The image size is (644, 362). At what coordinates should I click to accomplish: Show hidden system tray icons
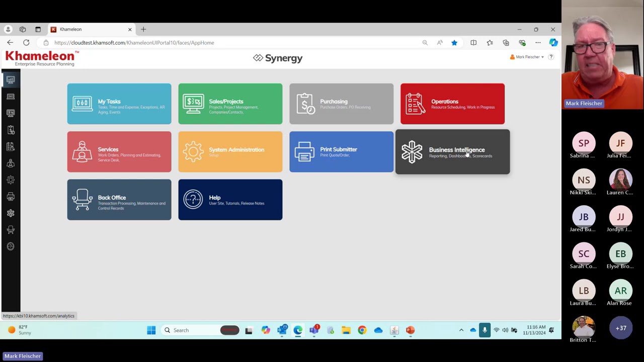[461, 330]
